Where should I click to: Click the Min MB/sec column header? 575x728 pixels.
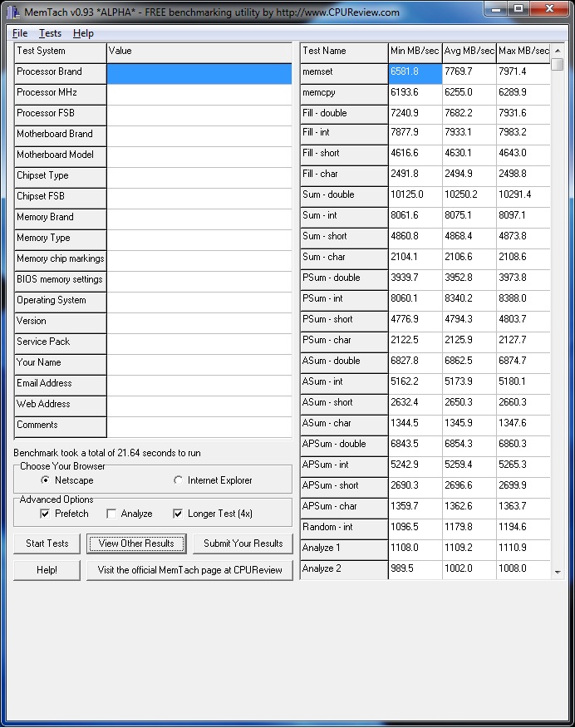coord(415,53)
